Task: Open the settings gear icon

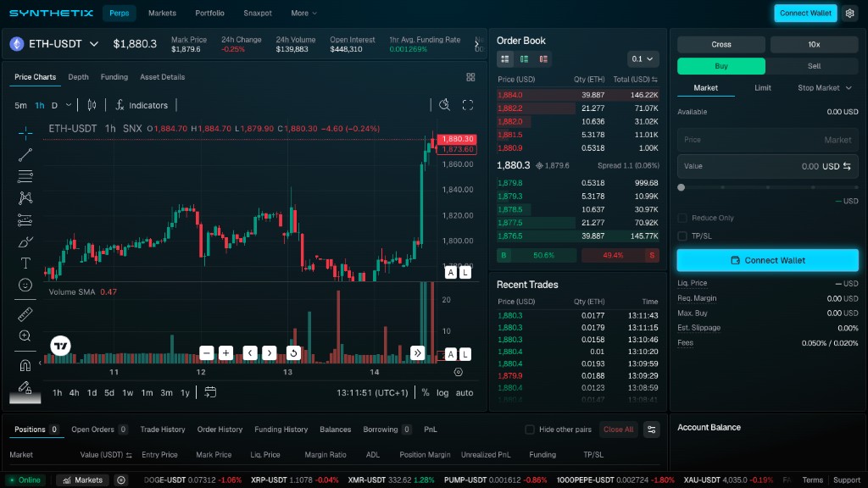Action: point(849,14)
